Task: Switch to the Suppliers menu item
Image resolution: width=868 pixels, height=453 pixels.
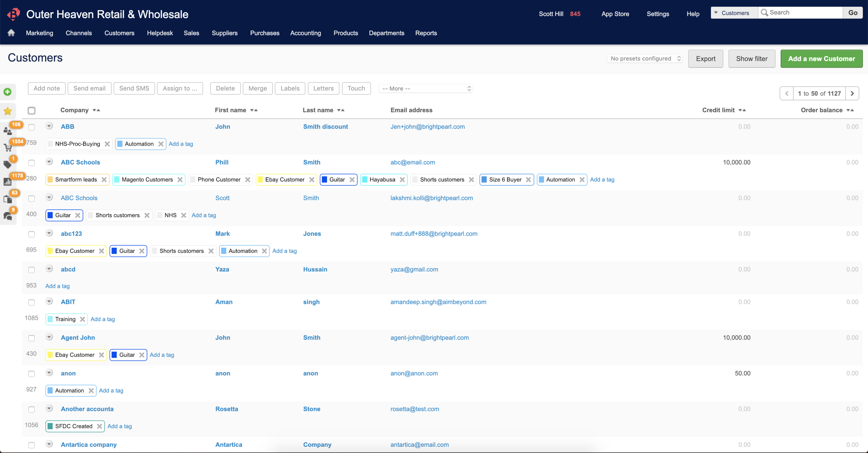Action: tap(225, 33)
